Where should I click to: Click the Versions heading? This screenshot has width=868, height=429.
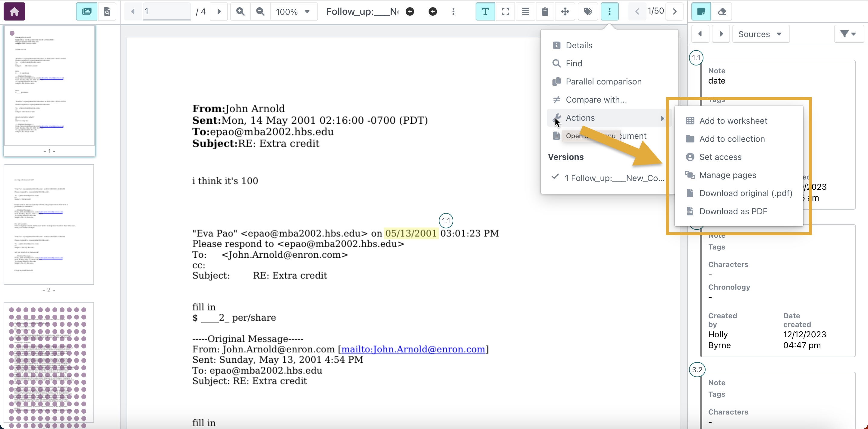(566, 157)
